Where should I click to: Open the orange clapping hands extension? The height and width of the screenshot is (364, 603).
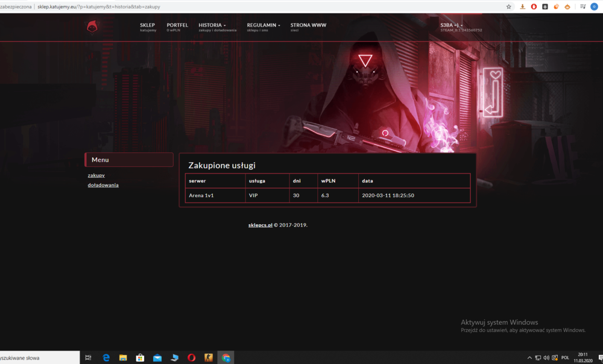coord(556,7)
